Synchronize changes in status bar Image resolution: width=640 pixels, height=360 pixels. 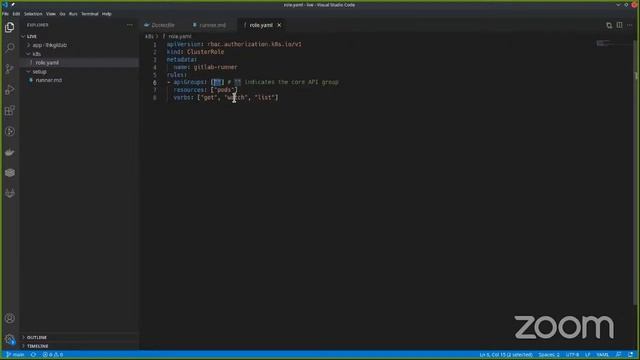click(x=33, y=355)
